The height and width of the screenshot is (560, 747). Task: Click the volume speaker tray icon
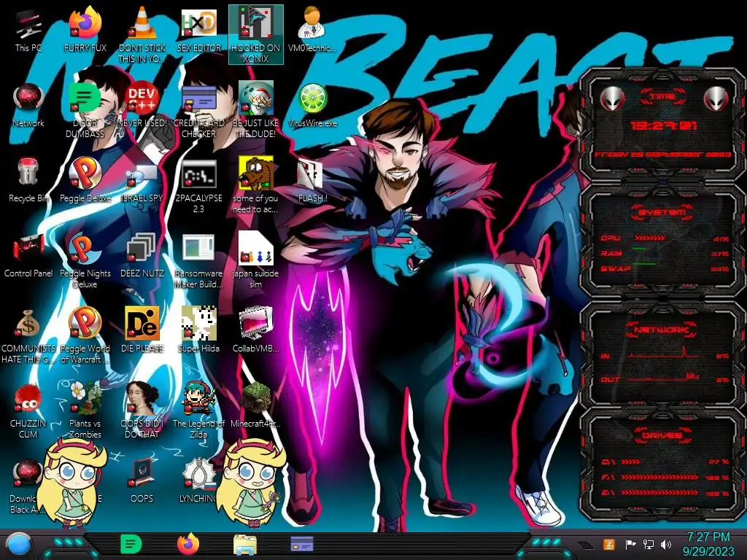666,544
